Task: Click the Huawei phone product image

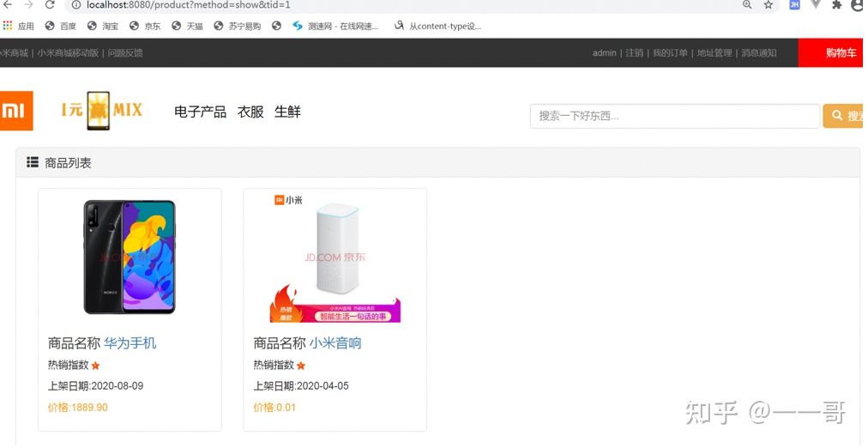Action: pyautogui.click(x=130, y=257)
